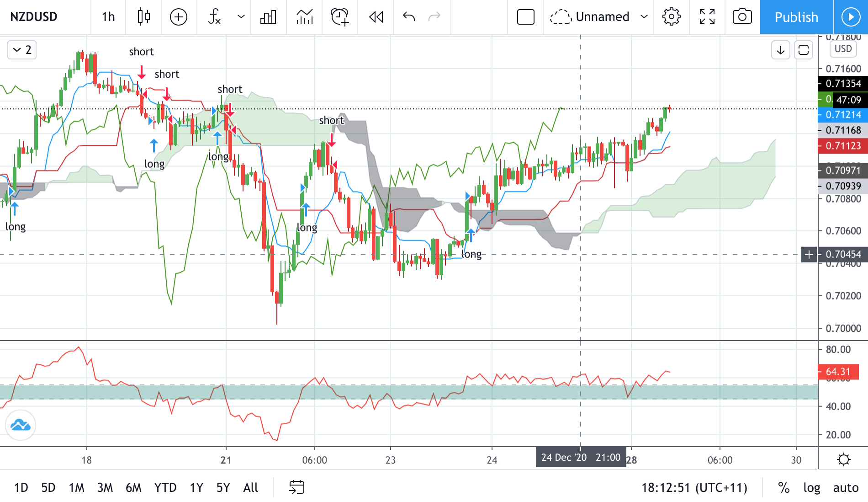Undo the last chart action

click(x=409, y=17)
